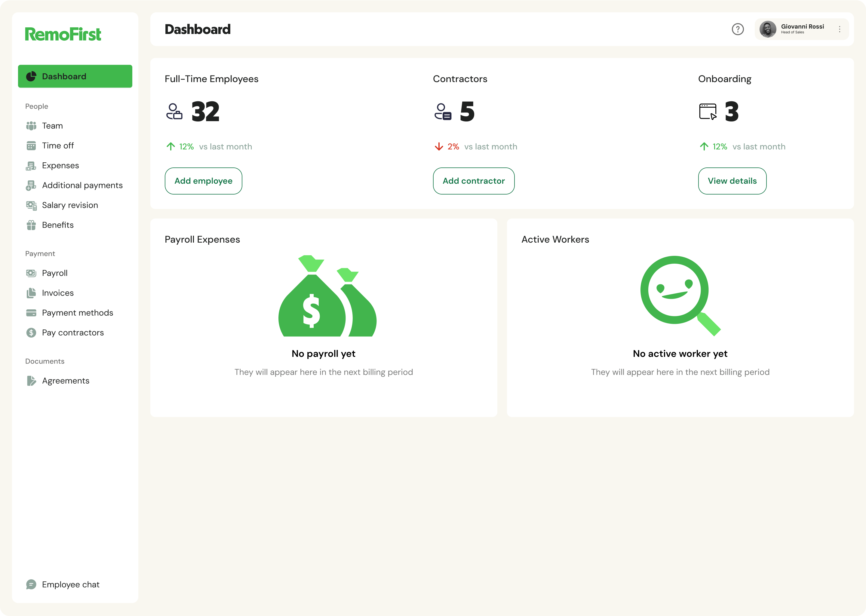Click the Payment methods card icon
Viewport: 866px width, 616px height.
pyautogui.click(x=31, y=313)
